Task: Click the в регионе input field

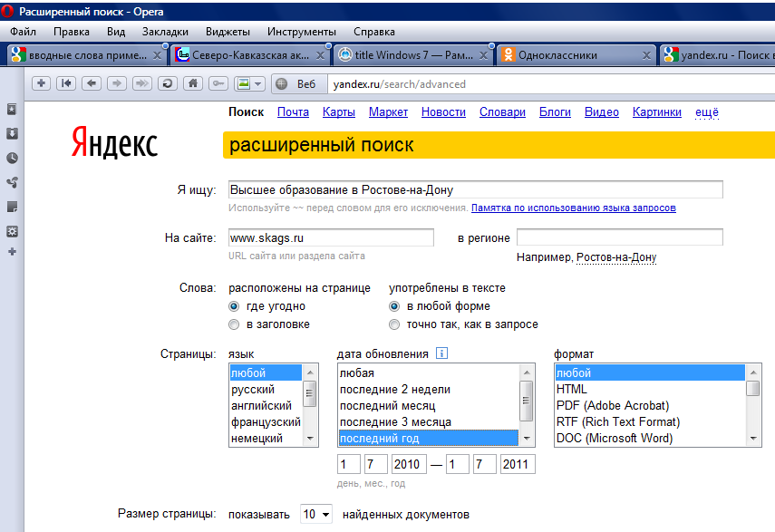Action: (x=620, y=237)
